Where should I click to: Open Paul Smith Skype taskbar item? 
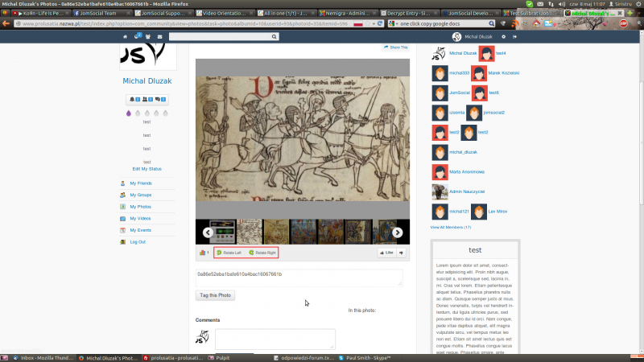pyautogui.click(x=365, y=358)
